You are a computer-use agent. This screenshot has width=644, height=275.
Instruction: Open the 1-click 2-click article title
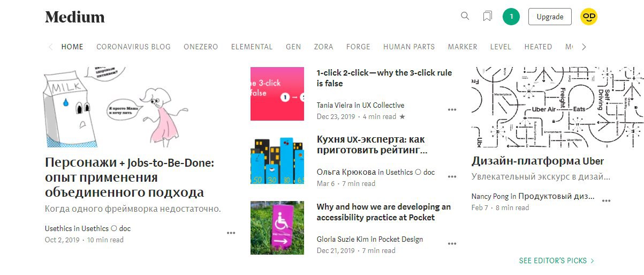pos(384,78)
